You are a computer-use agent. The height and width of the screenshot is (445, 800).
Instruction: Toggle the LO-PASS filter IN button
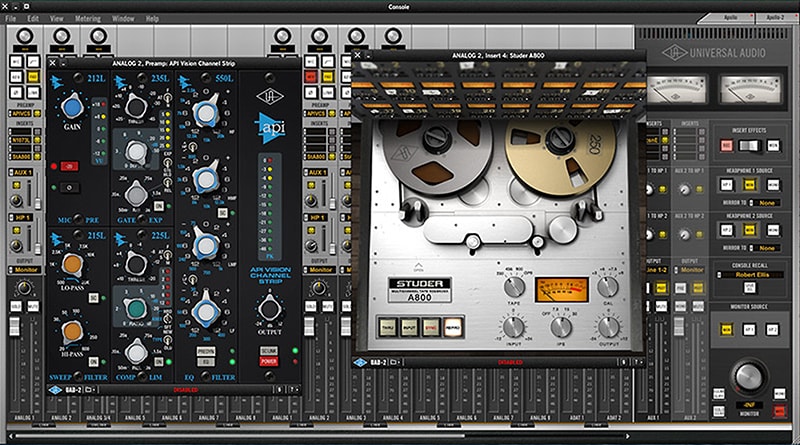[93, 298]
